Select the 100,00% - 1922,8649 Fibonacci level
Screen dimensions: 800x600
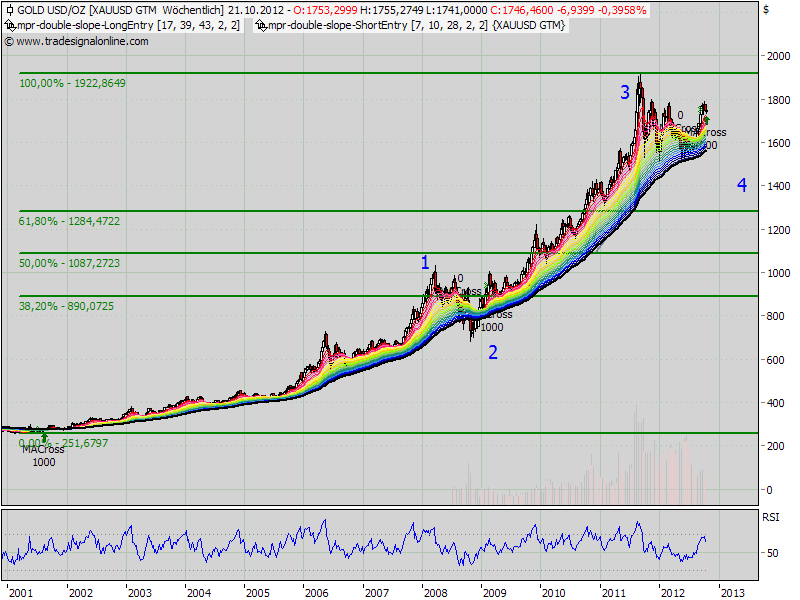coord(72,83)
